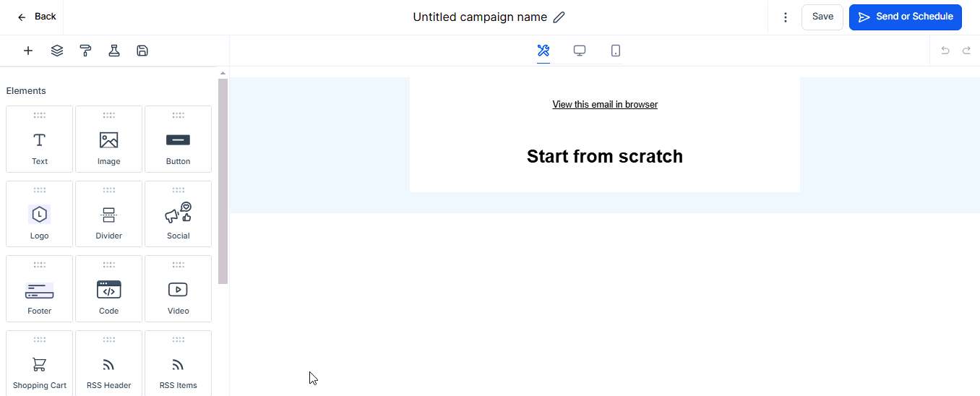Image resolution: width=980 pixels, height=396 pixels.
Task: Click the flask testing icon
Action: (x=114, y=51)
